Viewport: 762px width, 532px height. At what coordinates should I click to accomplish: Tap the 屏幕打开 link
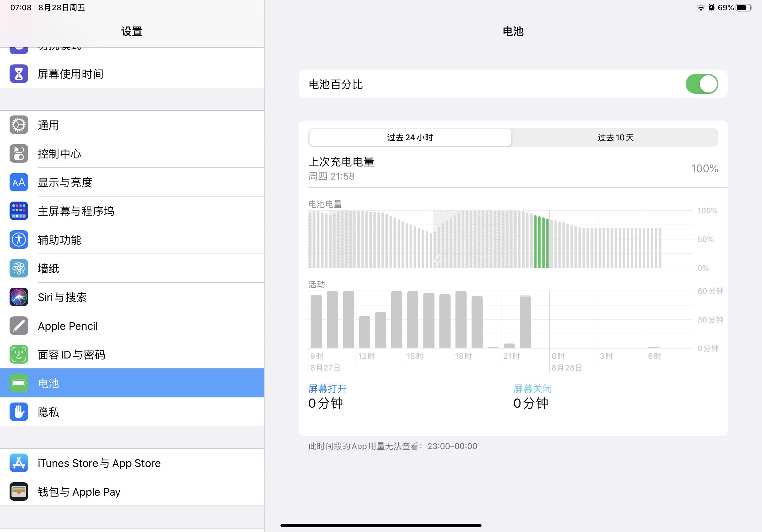pyautogui.click(x=327, y=388)
